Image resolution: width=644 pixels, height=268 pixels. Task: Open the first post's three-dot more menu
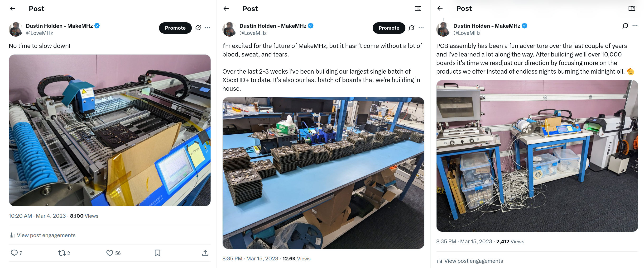207,28
